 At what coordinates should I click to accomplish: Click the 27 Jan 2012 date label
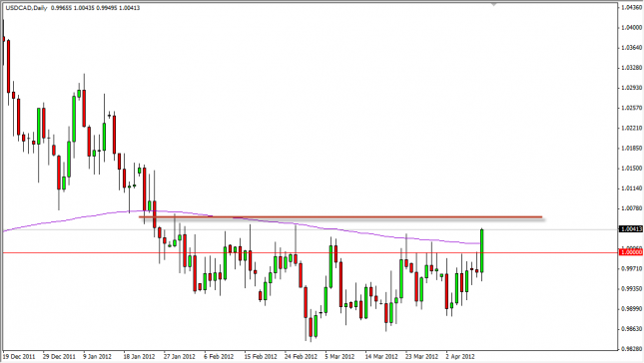click(179, 356)
